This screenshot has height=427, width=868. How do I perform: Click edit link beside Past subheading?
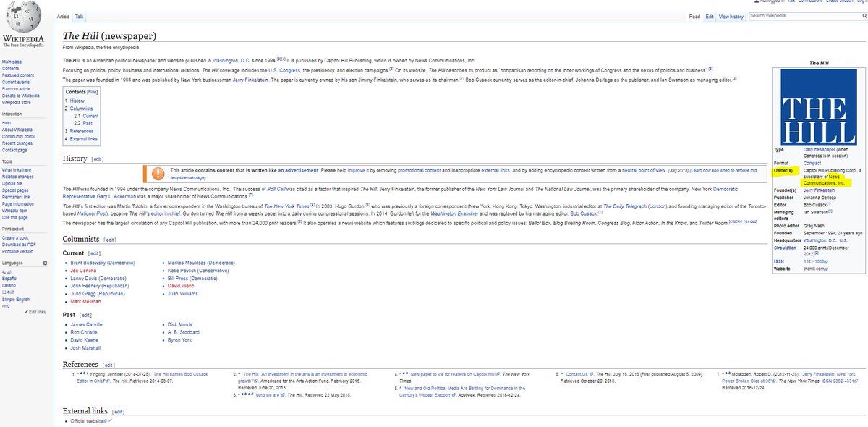click(x=85, y=316)
